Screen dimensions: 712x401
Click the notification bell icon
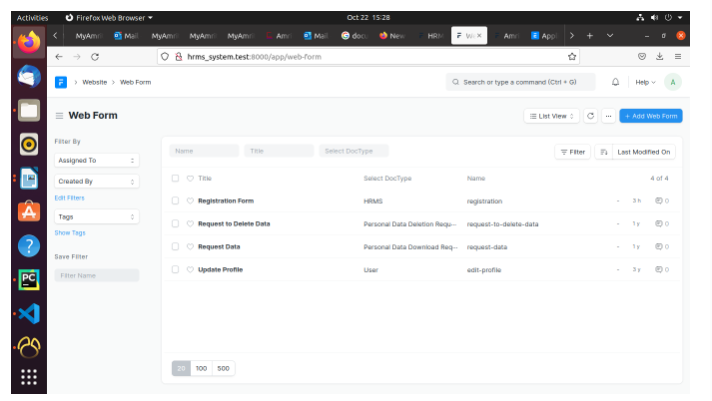(615, 82)
